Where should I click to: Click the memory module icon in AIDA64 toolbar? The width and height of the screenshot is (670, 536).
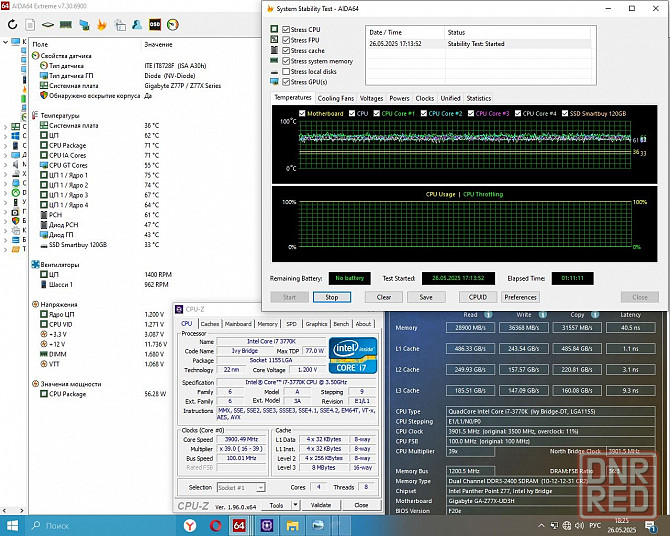tap(65, 25)
